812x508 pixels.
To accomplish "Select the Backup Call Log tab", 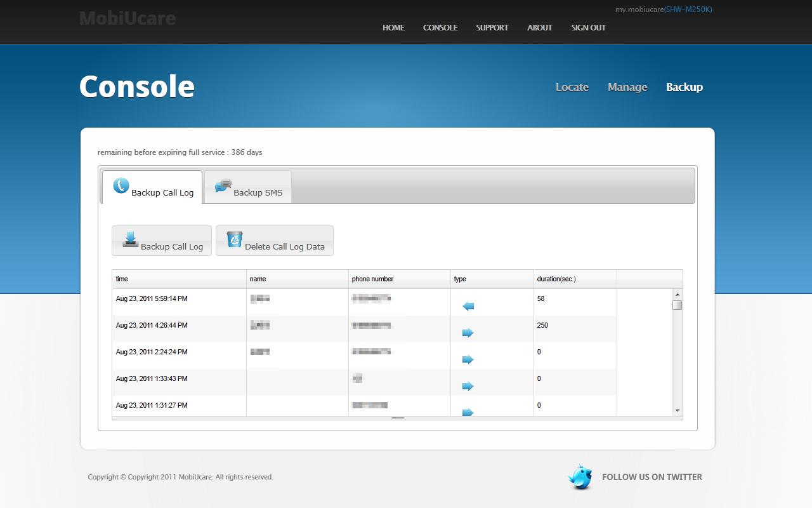I will pos(152,187).
